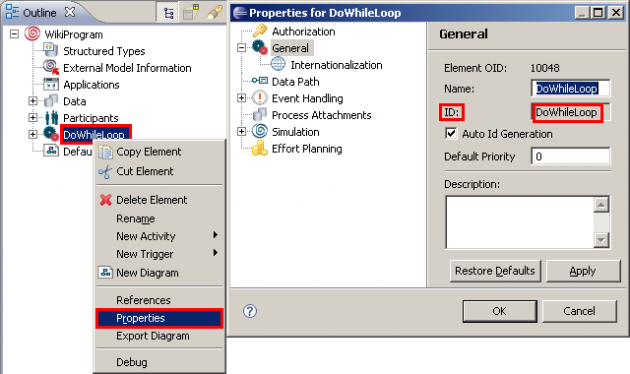Close the Outline view tab
This screenshot has width=630, height=374.
70,12
